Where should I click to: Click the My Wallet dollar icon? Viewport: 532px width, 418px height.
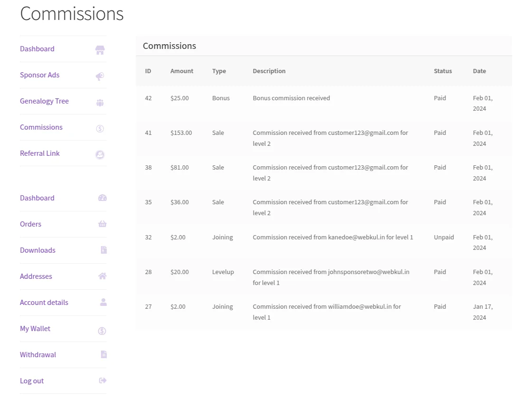[x=102, y=331]
